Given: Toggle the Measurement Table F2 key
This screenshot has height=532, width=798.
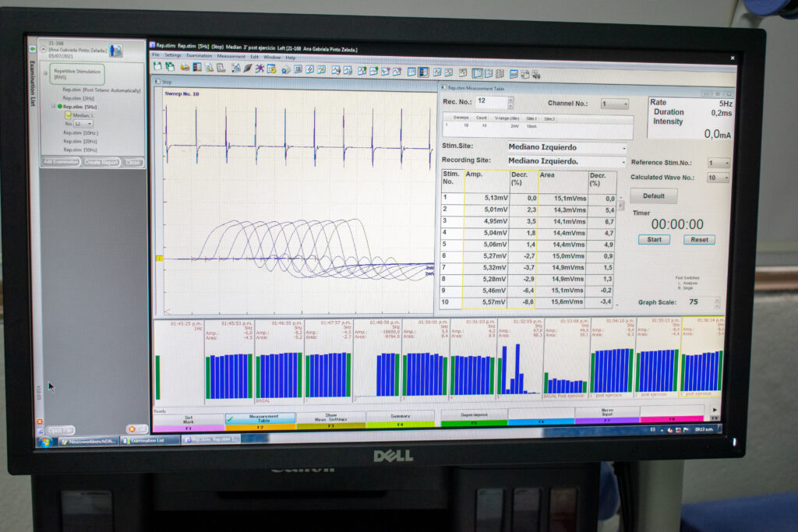Looking at the screenshot, I should point(260,420).
